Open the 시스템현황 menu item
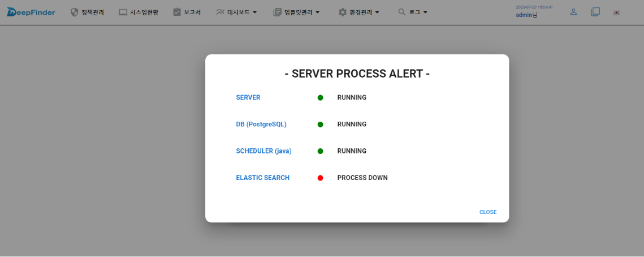The height and width of the screenshot is (257, 644). point(144,12)
